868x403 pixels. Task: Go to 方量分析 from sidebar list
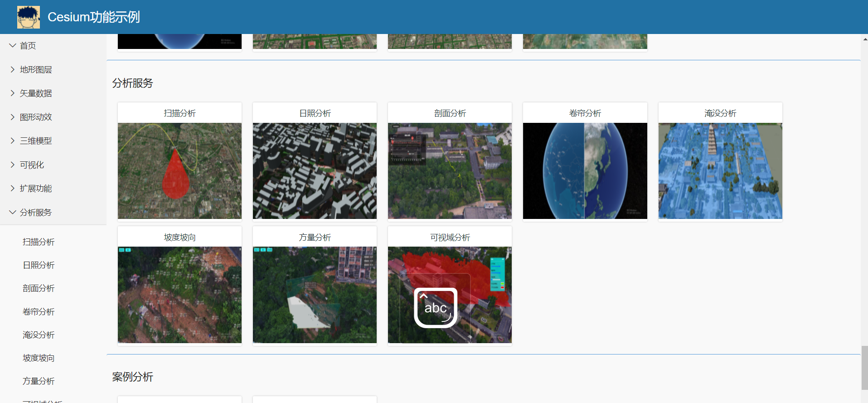[39, 381]
